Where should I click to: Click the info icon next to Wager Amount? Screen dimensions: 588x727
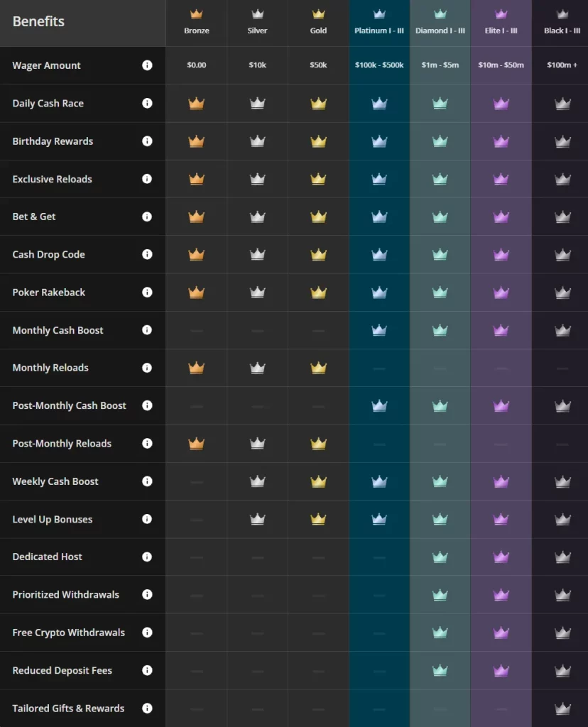(x=147, y=65)
